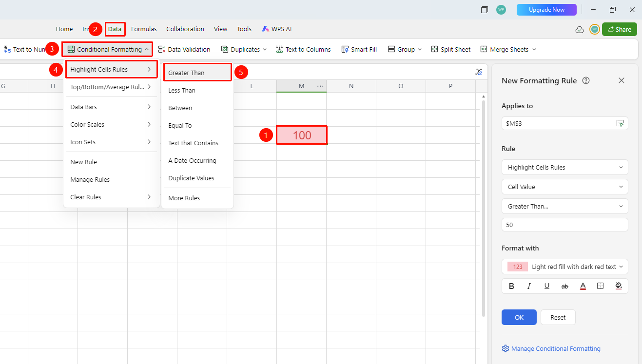Open the Duplicates dropdown
The image size is (642, 364).
click(x=244, y=49)
